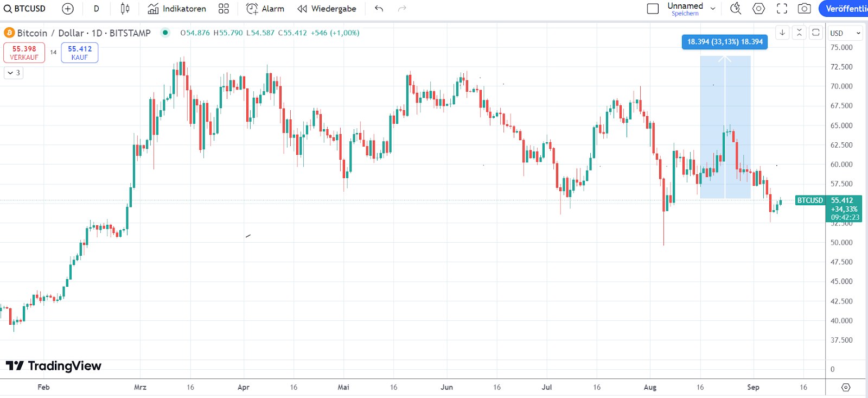The width and height of the screenshot is (868, 398).
Task: Select the candlestick chart style icon
Action: pos(124,8)
